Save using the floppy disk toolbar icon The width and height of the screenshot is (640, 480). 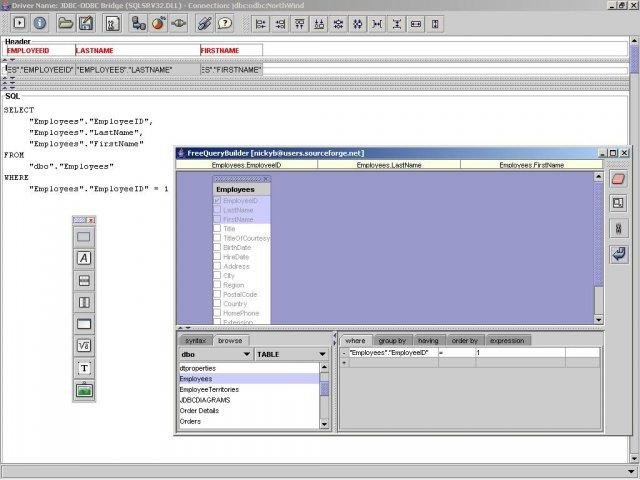point(86,23)
